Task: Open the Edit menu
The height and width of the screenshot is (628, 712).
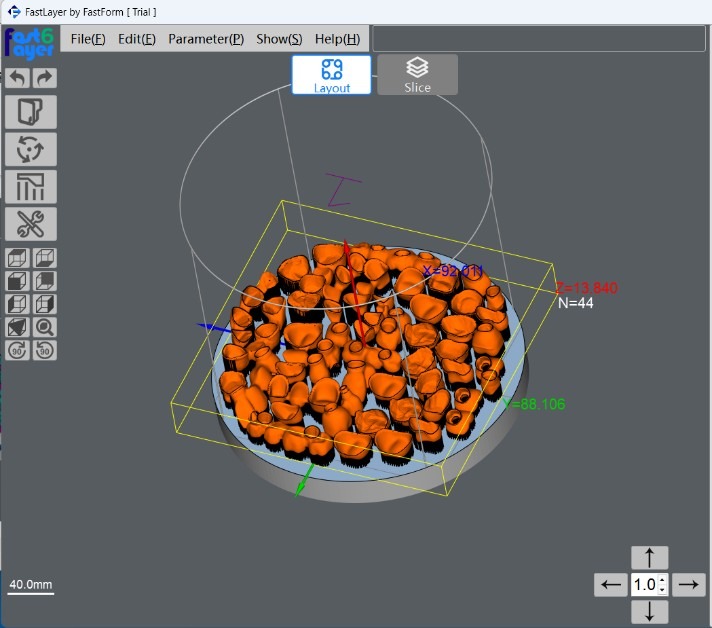Action: coord(137,39)
